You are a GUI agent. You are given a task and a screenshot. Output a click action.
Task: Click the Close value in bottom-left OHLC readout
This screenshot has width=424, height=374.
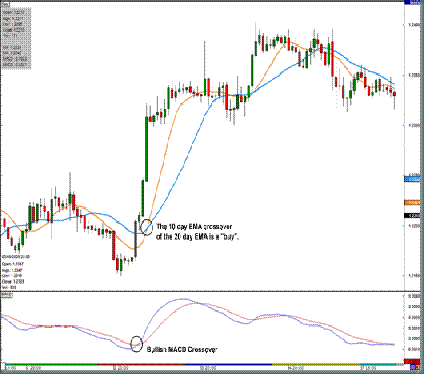tap(13, 281)
